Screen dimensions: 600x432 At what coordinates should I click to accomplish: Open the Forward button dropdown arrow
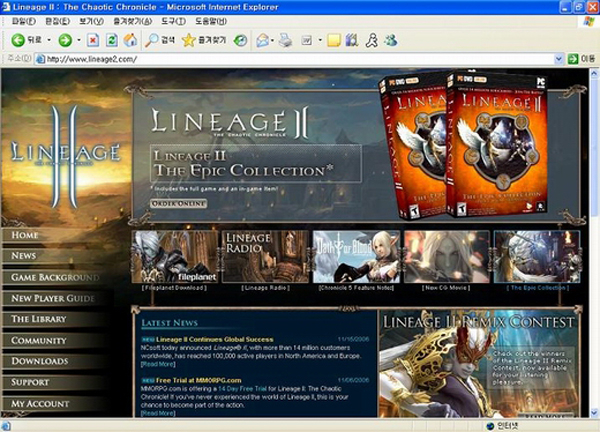[x=78, y=40]
